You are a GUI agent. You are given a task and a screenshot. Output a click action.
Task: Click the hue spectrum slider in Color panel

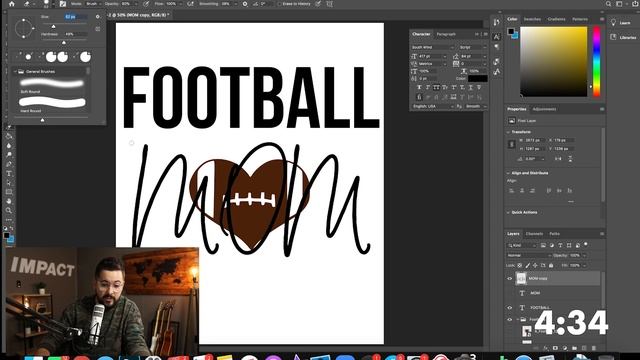[596, 61]
